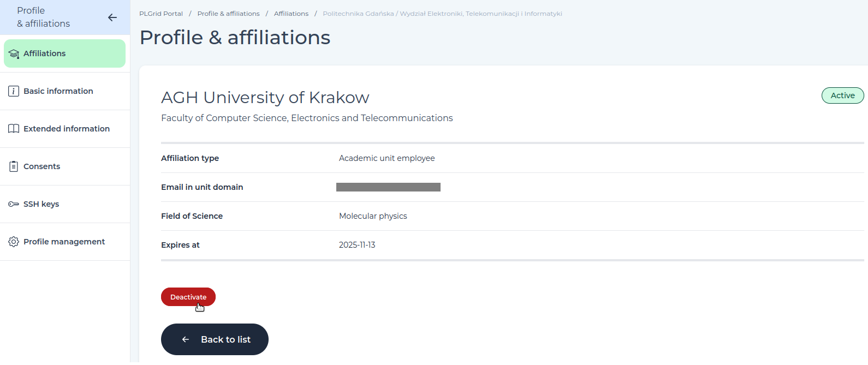The image size is (868, 365).
Task: Collapse sidebar with the left arrow icon
Action: 112,17
